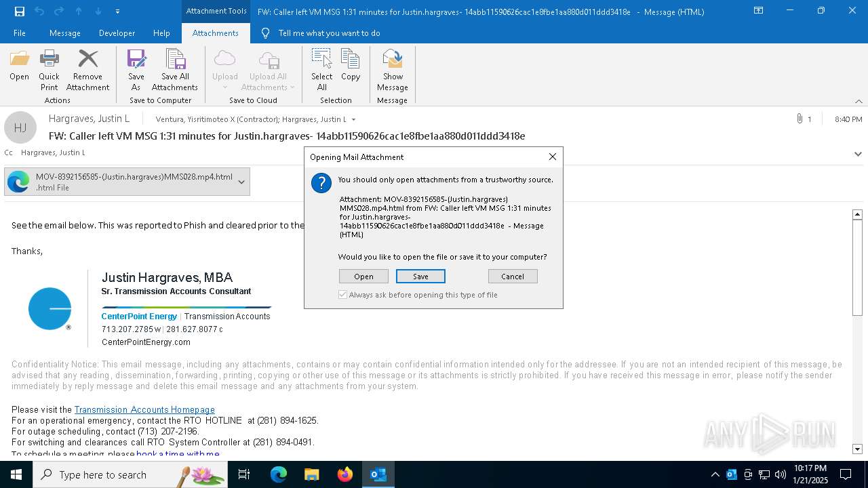The height and width of the screenshot is (488, 868).
Task: Click Always ask before opening checkbox
Action: click(x=343, y=295)
